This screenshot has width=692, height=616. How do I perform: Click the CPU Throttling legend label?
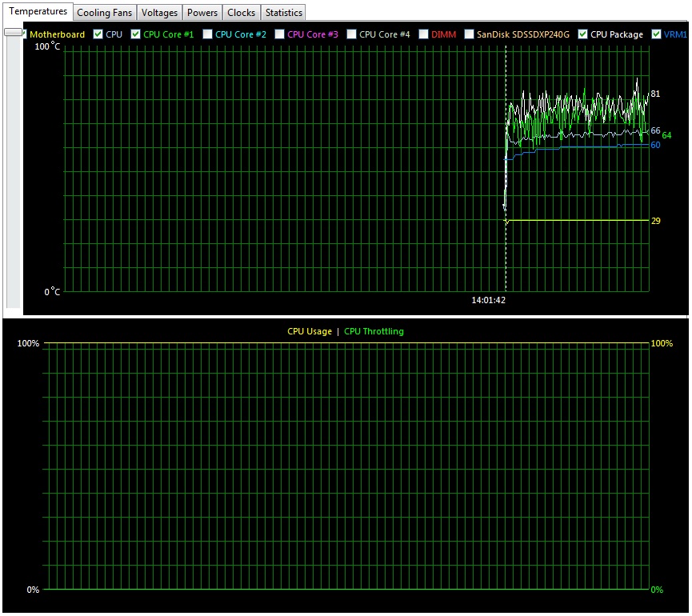coord(374,331)
